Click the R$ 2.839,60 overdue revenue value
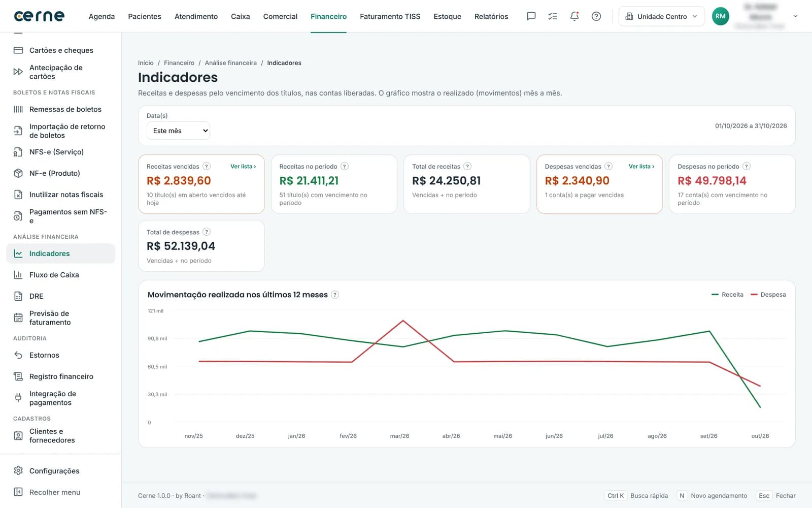Image resolution: width=812 pixels, height=508 pixels. (179, 181)
